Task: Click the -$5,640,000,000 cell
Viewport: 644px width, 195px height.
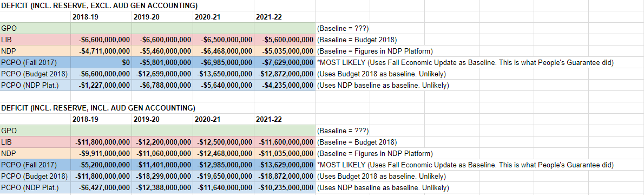Action: [224, 86]
